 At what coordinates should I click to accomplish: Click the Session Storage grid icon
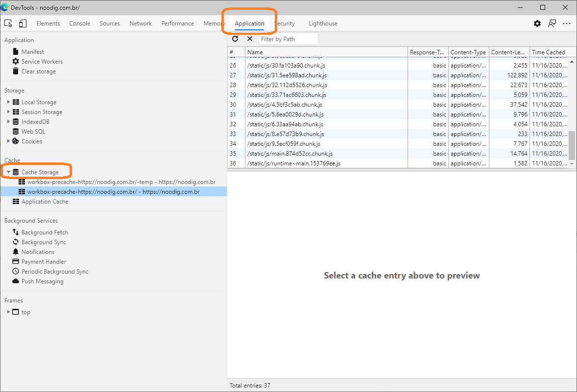(x=16, y=112)
